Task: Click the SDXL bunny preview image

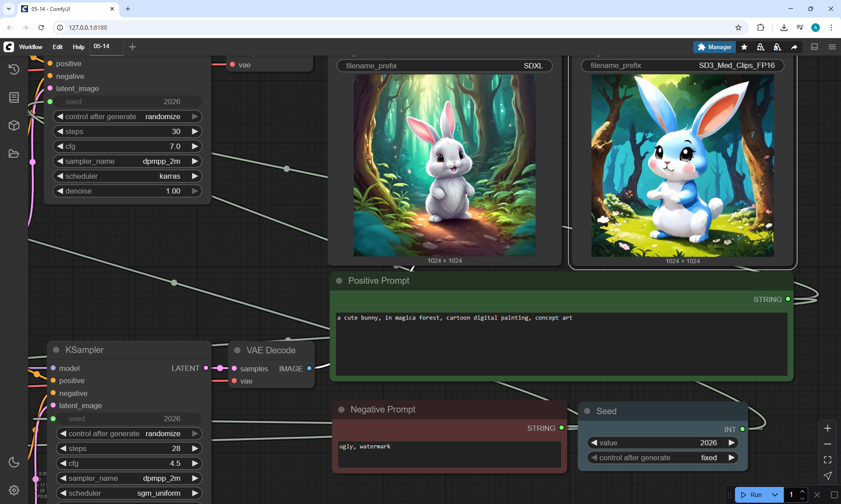Action: [445, 165]
